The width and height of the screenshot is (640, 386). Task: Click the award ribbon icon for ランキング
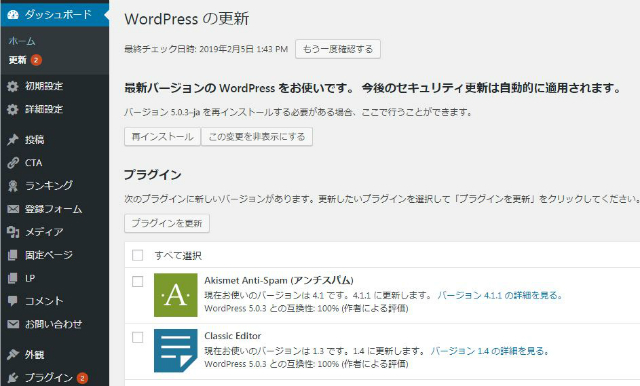click(13, 186)
